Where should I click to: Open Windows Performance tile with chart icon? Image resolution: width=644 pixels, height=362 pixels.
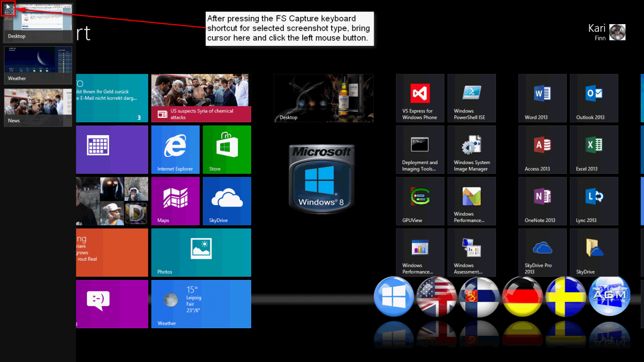(420, 252)
